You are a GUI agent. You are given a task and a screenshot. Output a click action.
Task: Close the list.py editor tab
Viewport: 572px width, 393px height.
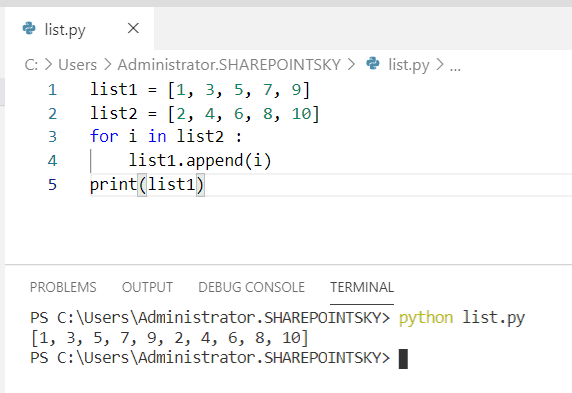tap(133, 28)
